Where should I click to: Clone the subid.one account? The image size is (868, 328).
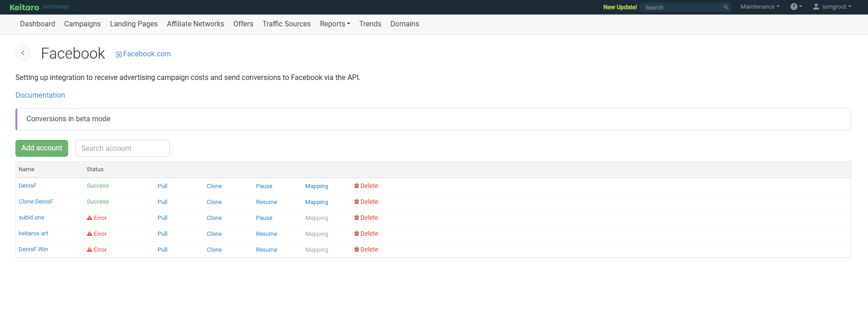(214, 218)
